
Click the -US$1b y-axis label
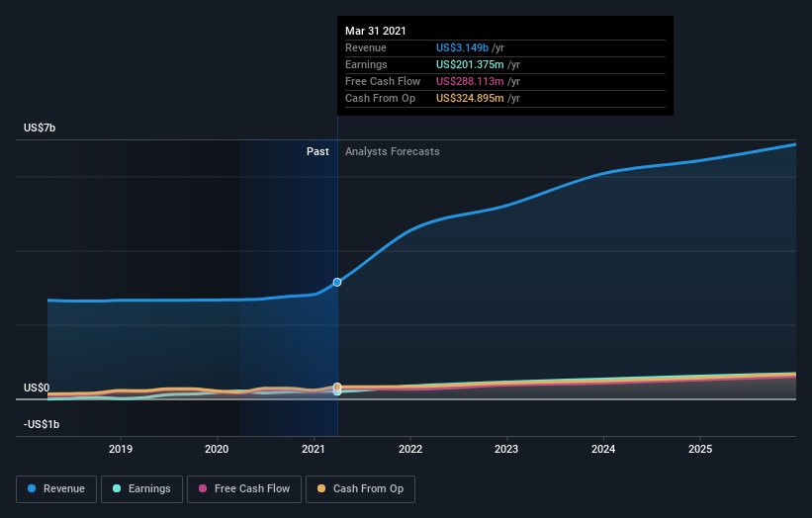click(x=42, y=424)
